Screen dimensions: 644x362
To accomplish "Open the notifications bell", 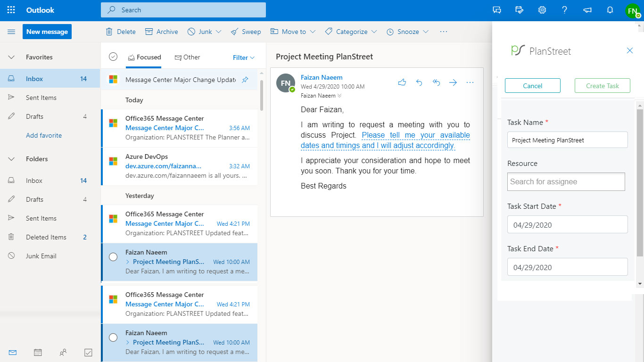I will tap(610, 10).
